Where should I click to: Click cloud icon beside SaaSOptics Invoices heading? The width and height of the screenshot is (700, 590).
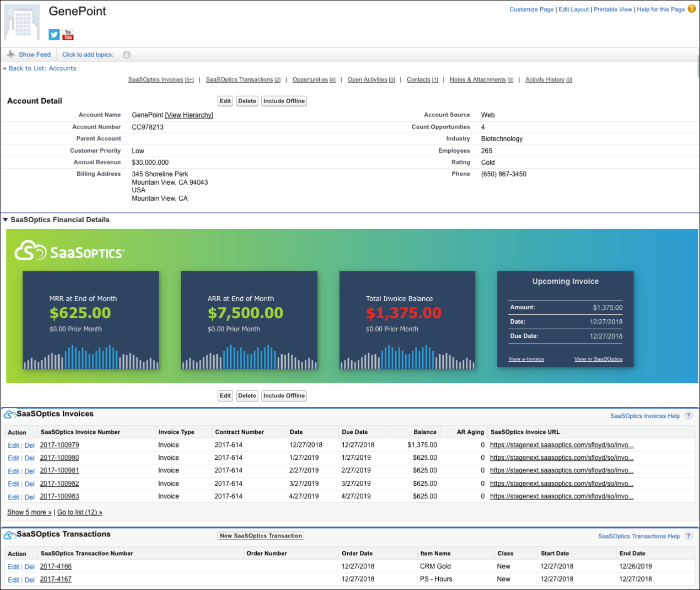pos(10,415)
